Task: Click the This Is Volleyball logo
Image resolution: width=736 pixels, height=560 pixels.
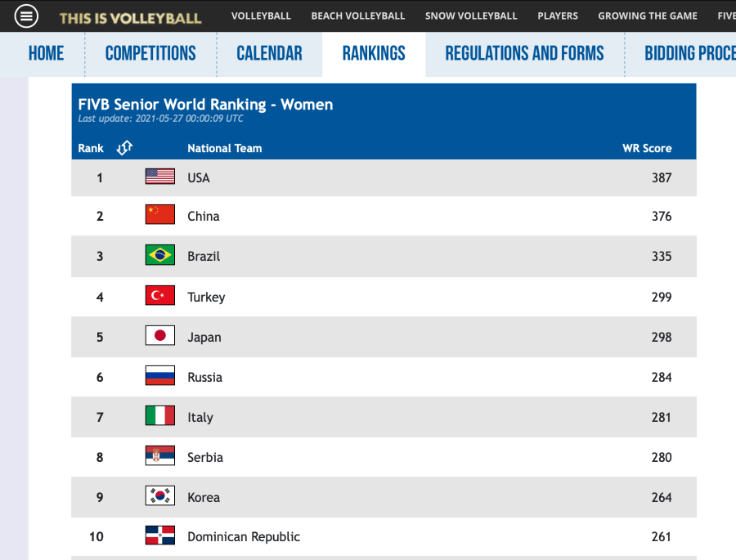Action: 130,17
